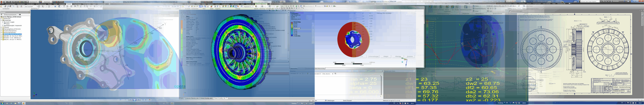Click the Schließen button
The height and width of the screenshot is (105, 644).
click(x=410, y=57)
